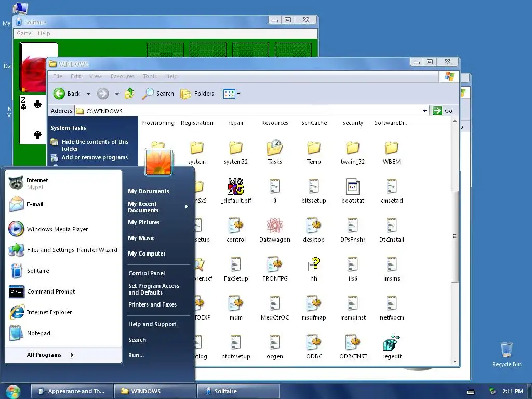Open Notepad from Start menu
The width and height of the screenshot is (532, 399).
click(63, 333)
